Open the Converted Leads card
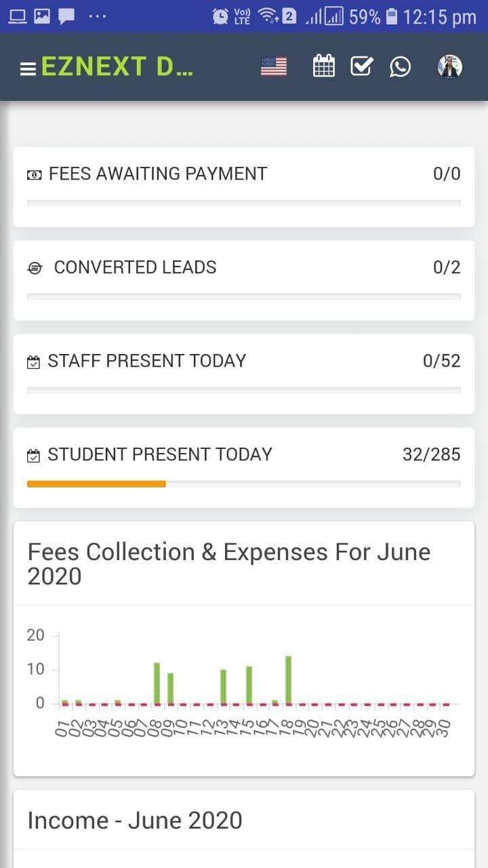Screen dimensions: 488x868 pos(244,280)
